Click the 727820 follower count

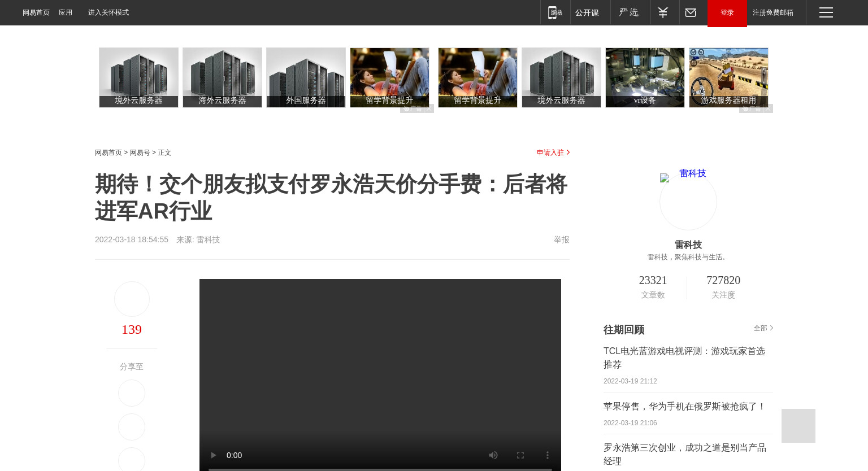[x=723, y=281]
